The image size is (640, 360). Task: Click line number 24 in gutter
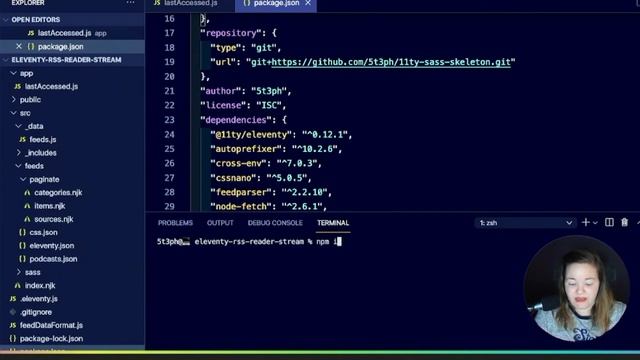[x=169, y=134]
